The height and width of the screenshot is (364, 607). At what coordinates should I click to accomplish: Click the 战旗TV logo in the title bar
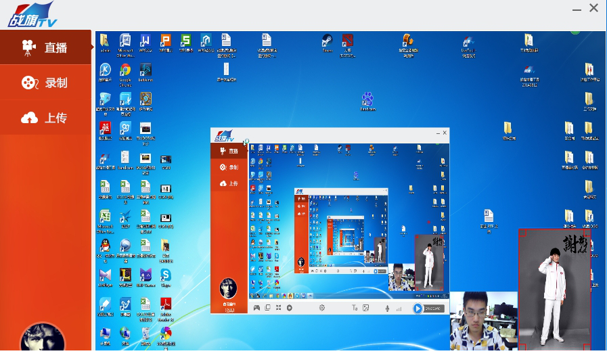tap(33, 15)
